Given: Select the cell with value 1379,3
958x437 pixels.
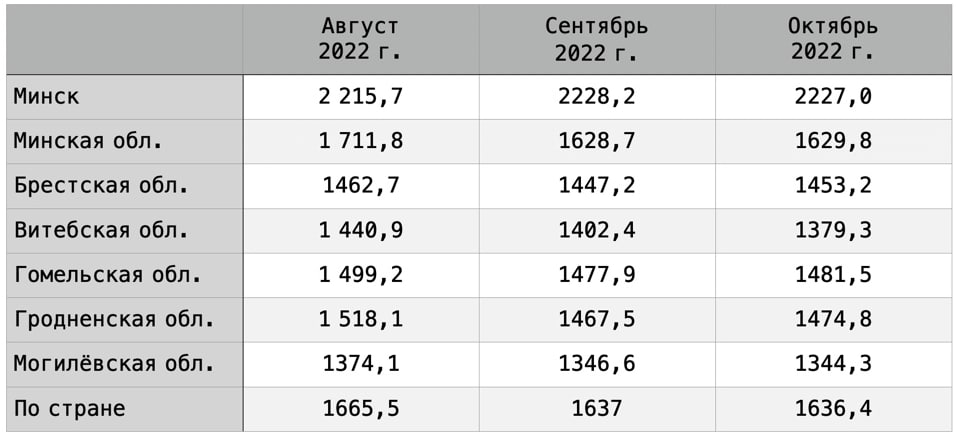Looking at the screenshot, I should (833, 230).
